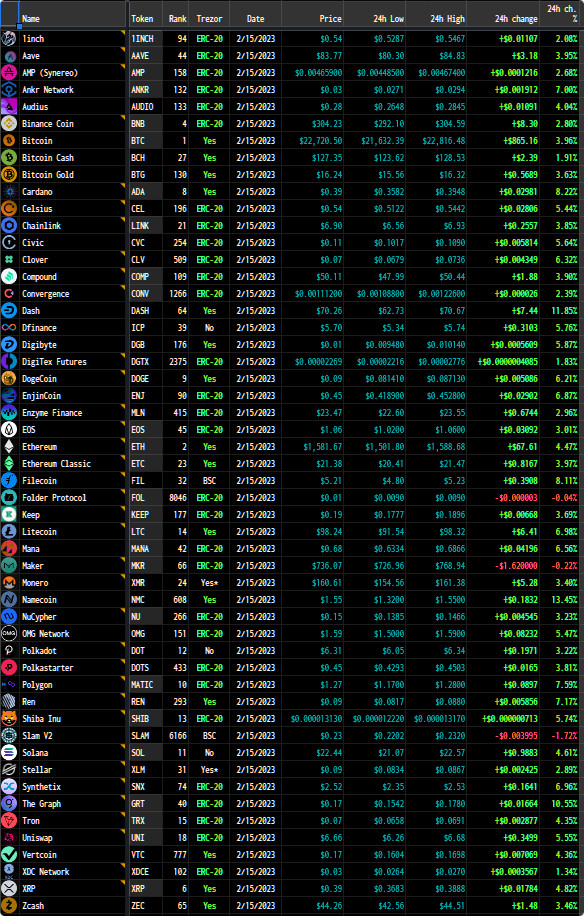The height and width of the screenshot is (916, 584).
Task: Select the DOGE token cell
Action: pos(145,379)
